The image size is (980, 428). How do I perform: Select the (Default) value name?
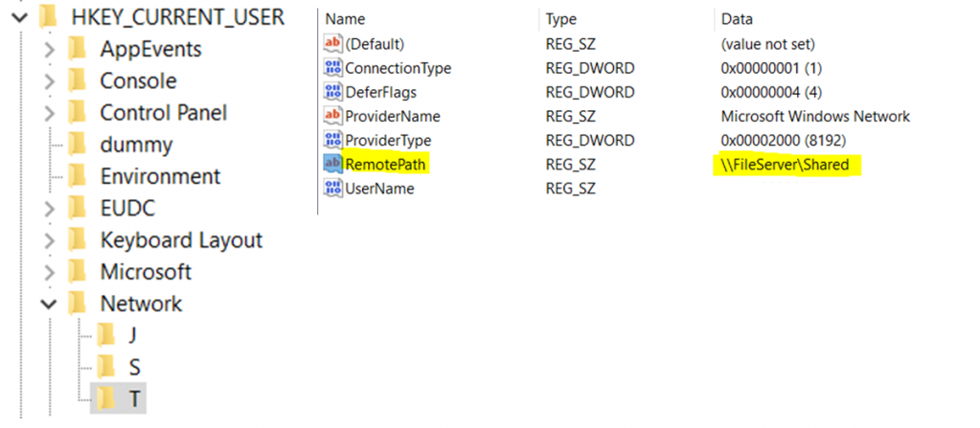tap(375, 44)
